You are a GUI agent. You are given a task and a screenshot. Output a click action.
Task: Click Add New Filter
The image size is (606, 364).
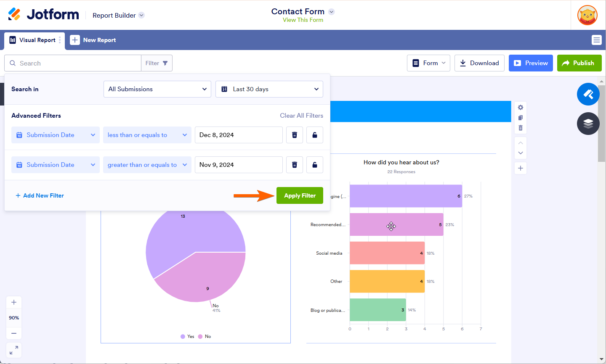(x=40, y=195)
